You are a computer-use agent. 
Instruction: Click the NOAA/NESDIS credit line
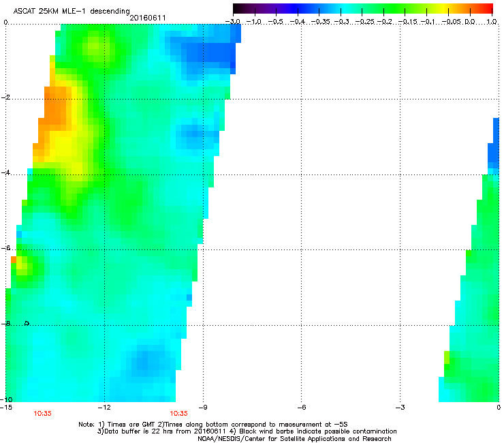pos(294,439)
